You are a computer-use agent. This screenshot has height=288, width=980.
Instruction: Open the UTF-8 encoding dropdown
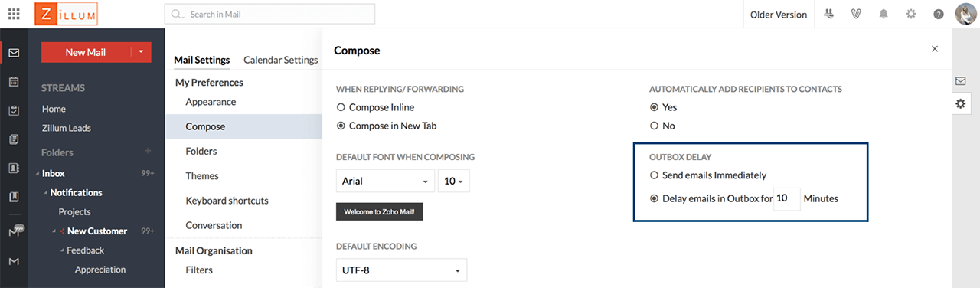point(401,270)
